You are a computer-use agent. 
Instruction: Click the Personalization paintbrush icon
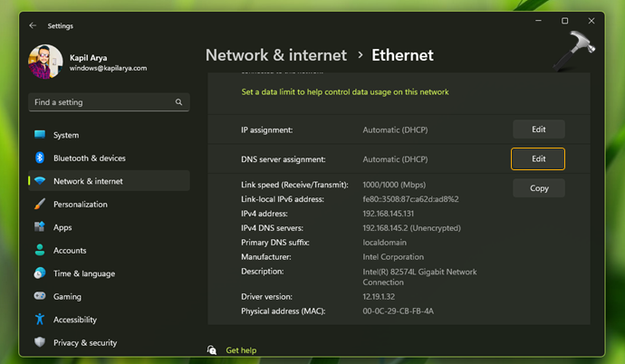click(40, 204)
